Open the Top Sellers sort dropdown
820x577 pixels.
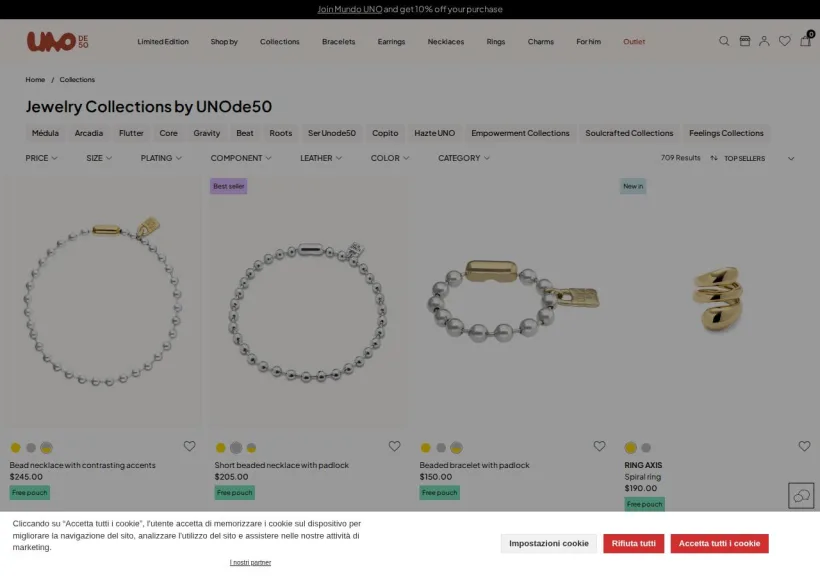click(x=758, y=159)
